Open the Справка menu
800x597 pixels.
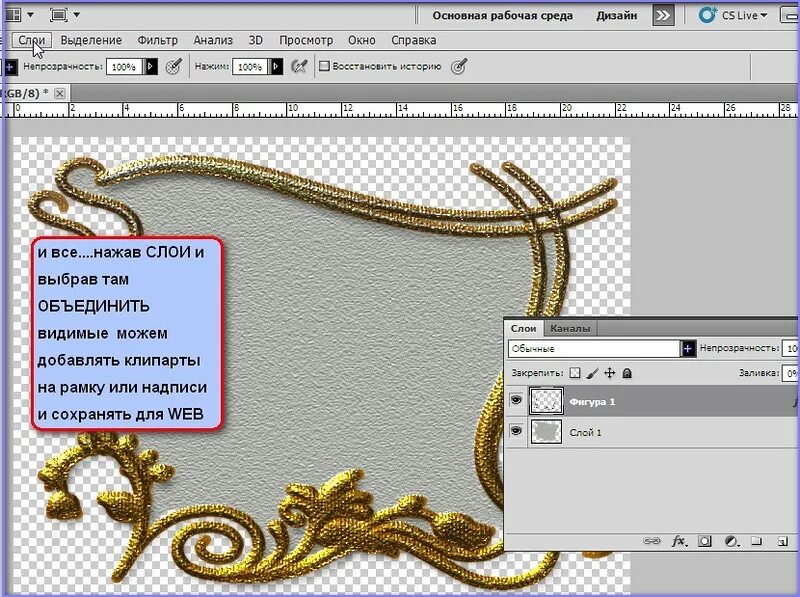pyautogui.click(x=413, y=40)
